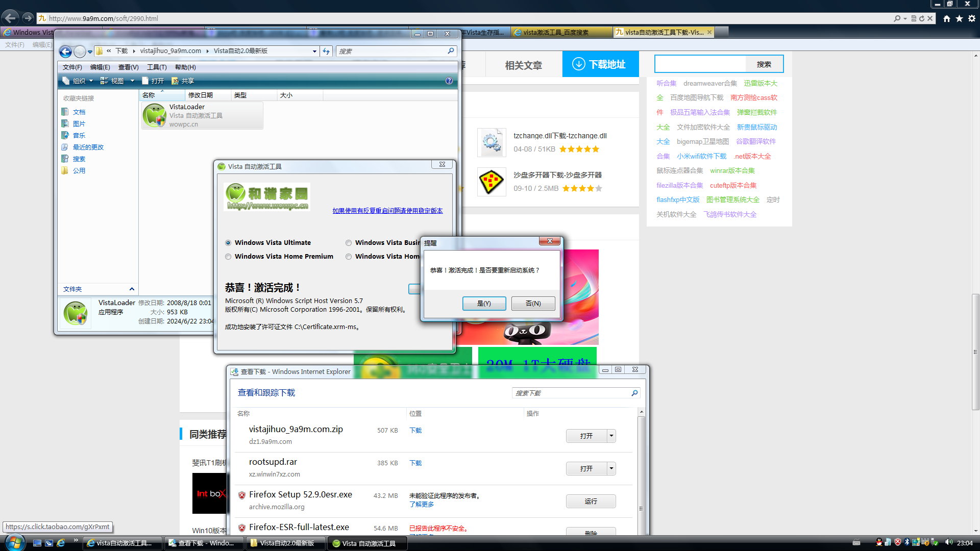The image size is (980, 551).
Task: Click refresh icon in browser address bar
Action: (922, 18)
